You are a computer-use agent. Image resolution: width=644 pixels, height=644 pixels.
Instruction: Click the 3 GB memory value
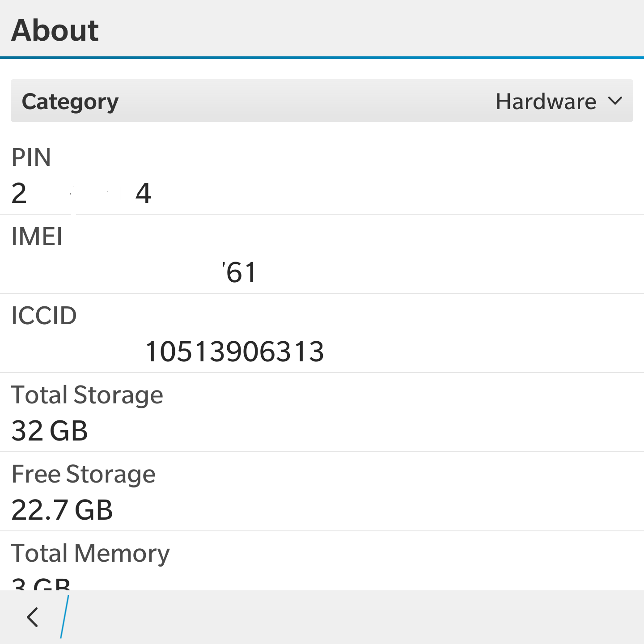[41, 583]
